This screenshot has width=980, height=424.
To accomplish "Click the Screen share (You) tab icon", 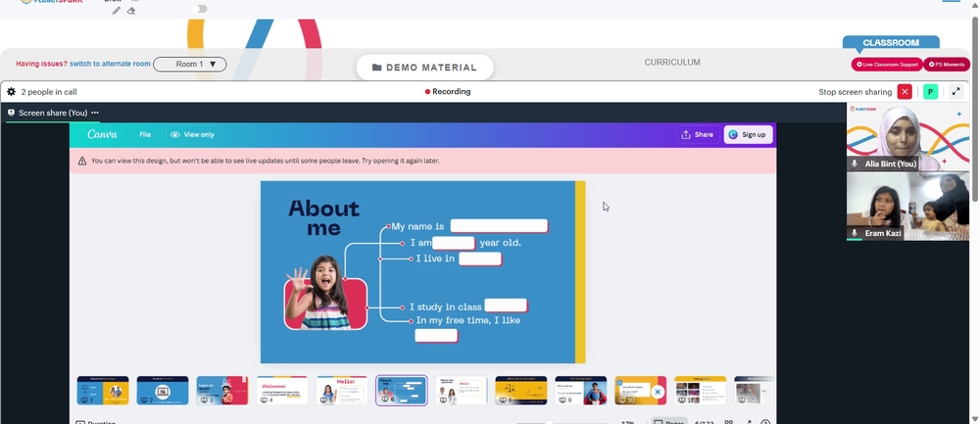I will pyautogui.click(x=11, y=113).
